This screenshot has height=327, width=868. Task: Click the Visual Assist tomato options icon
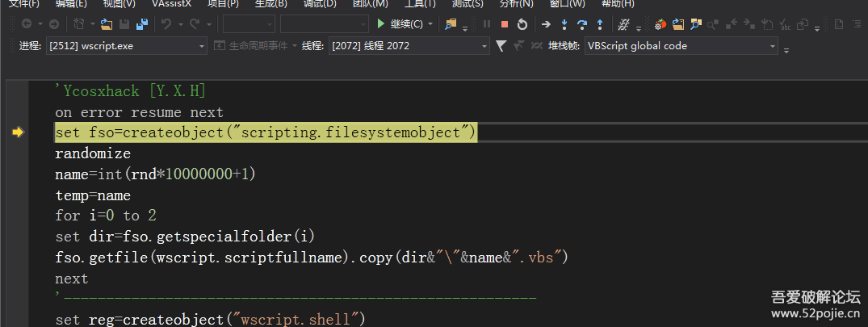click(660, 23)
